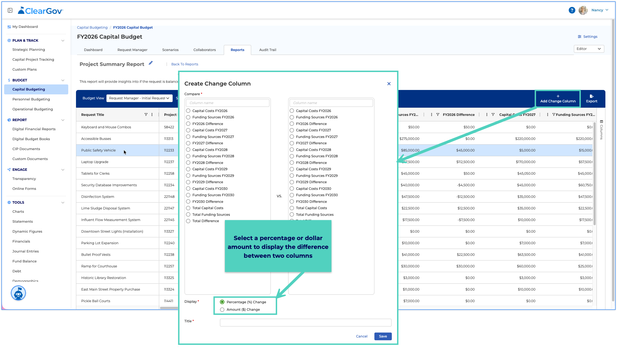This screenshot has width=617, height=364.
Task: Open the Editor role dropdown
Action: [x=589, y=49]
